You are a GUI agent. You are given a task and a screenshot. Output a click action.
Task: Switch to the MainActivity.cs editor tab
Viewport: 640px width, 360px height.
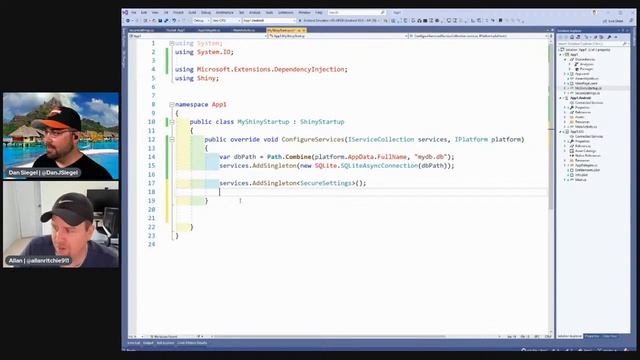[x=244, y=30]
